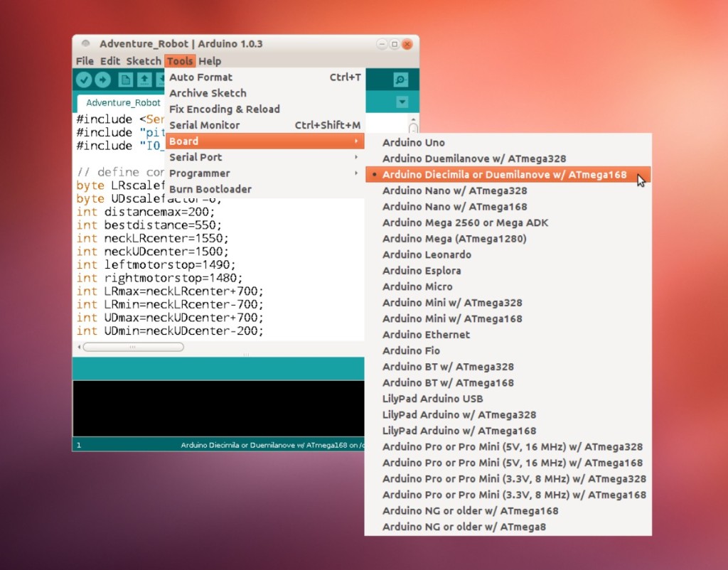Click code line 'int distancemax=200;'

(x=146, y=212)
